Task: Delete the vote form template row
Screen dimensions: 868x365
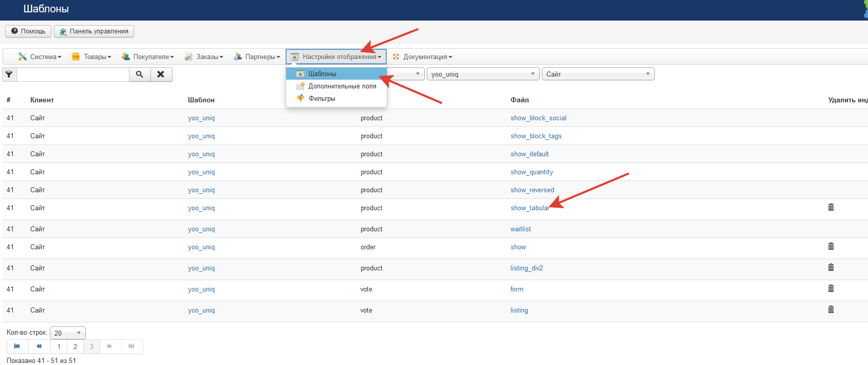Action: click(831, 288)
